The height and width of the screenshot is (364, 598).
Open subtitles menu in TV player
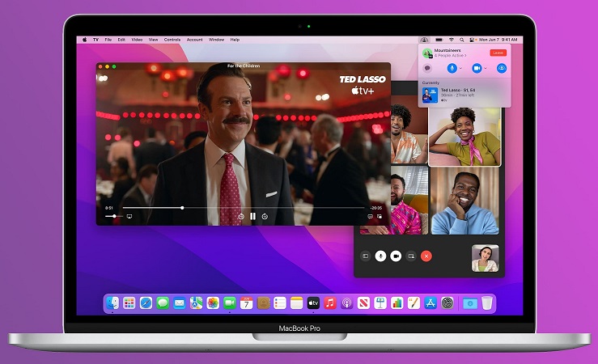click(370, 217)
